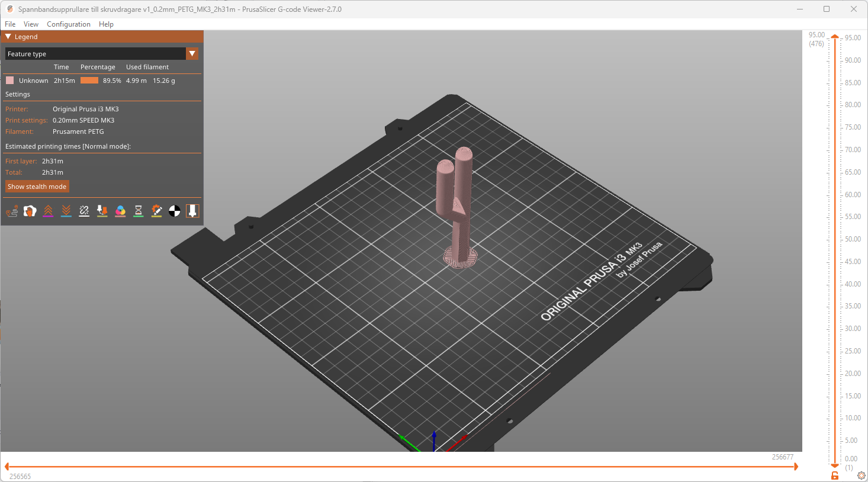The width and height of the screenshot is (868, 482).
Task: Toggle color changes circles icon
Action: (x=120, y=211)
